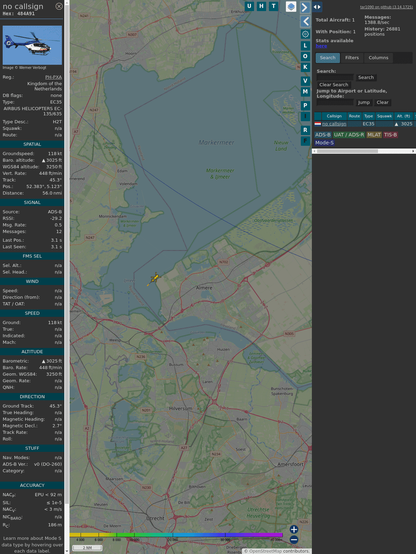
Task: Click the altitude color scale bar
Action: (176, 535)
